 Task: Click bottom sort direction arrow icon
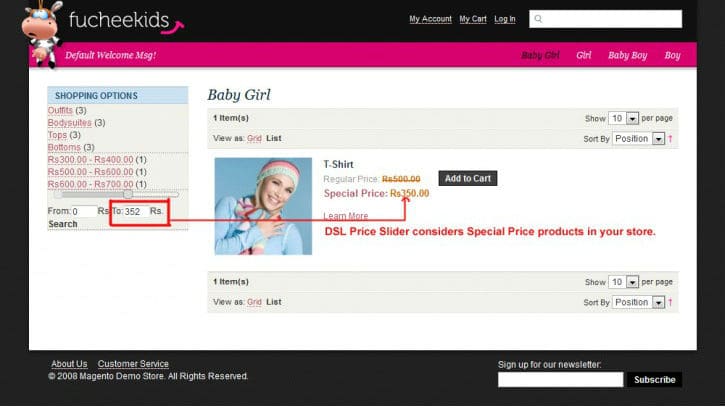(x=670, y=302)
